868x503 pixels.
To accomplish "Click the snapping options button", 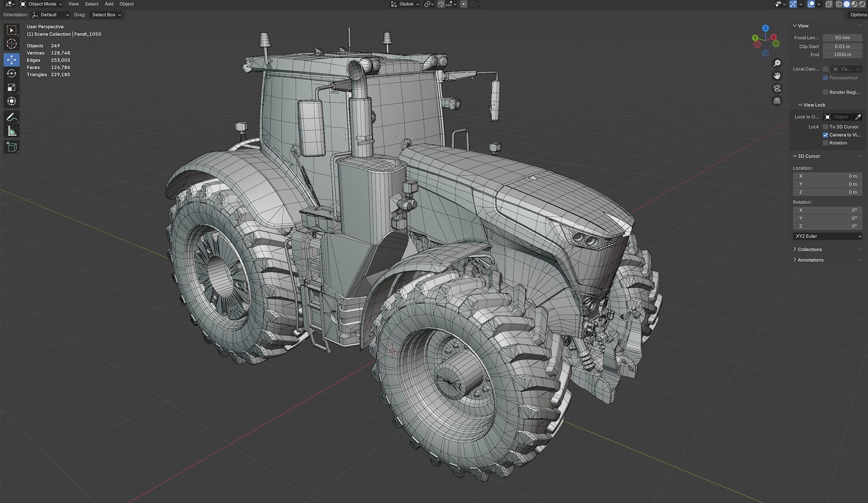I will click(x=451, y=4).
